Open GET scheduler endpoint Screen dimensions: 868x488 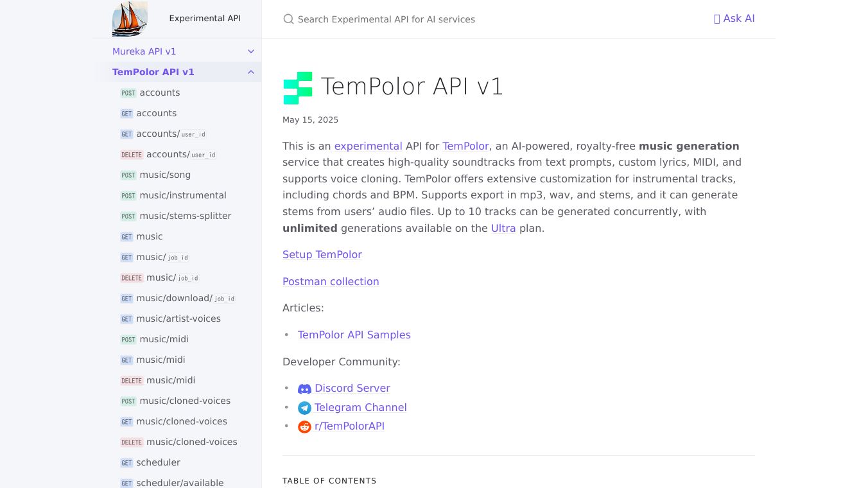pyautogui.click(x=158, y=462)
